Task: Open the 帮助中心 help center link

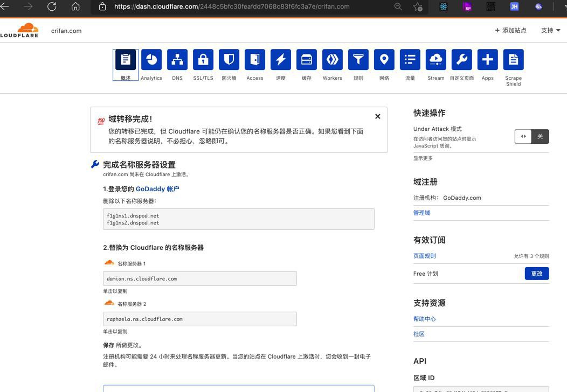Action: pyautogui.click(x=425, y=319)
